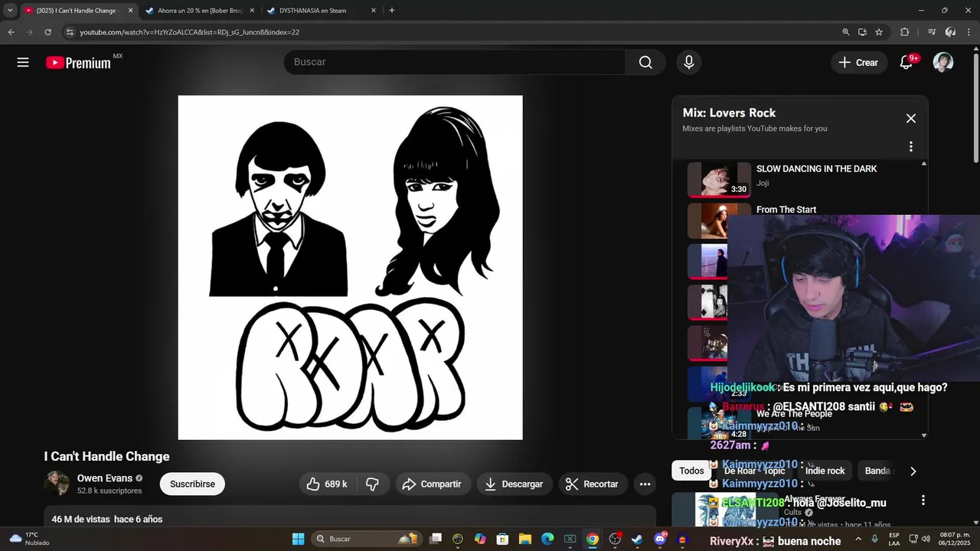This screenshot has height=551, width=980.
Task: Open more actions menu beside Recortar
Action: coord(645,484)
